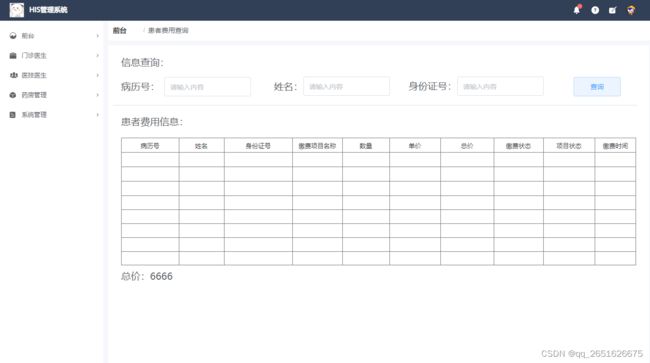Screen dimensions: 650x363
Task: Click the 前台 sidebar icon
Action: pyautogui.click(x=13, y=36)
